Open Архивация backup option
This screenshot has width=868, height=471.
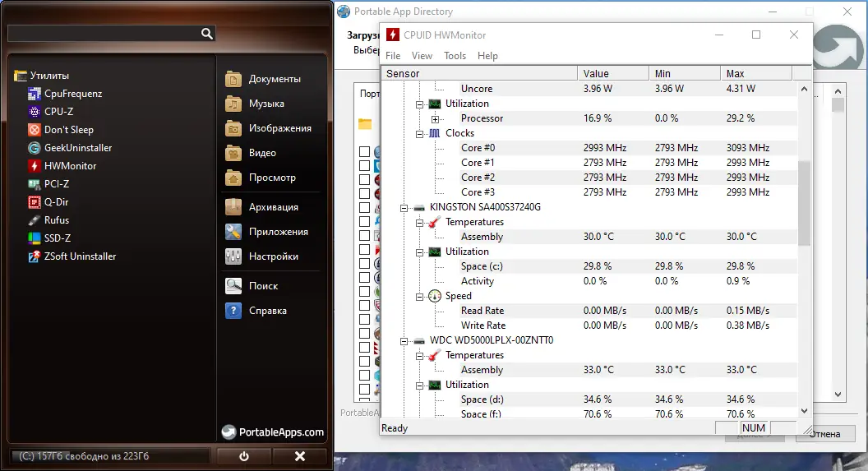click(262, 207)
